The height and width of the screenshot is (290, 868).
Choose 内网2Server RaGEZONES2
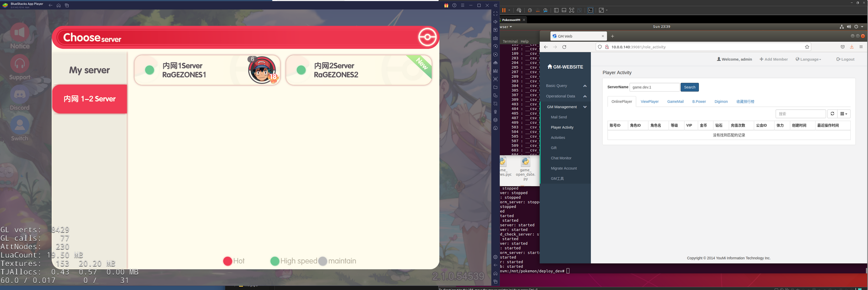(359, 70)
